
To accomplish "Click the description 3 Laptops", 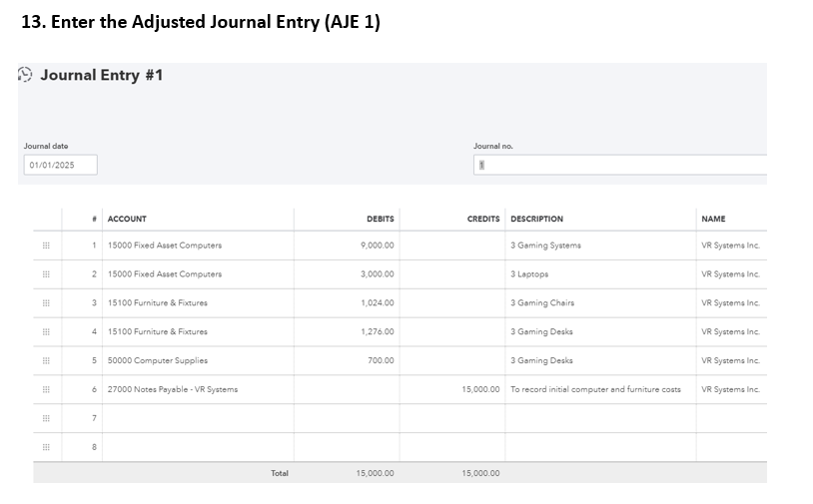I will pyautogui.click(x=529, y=274).
